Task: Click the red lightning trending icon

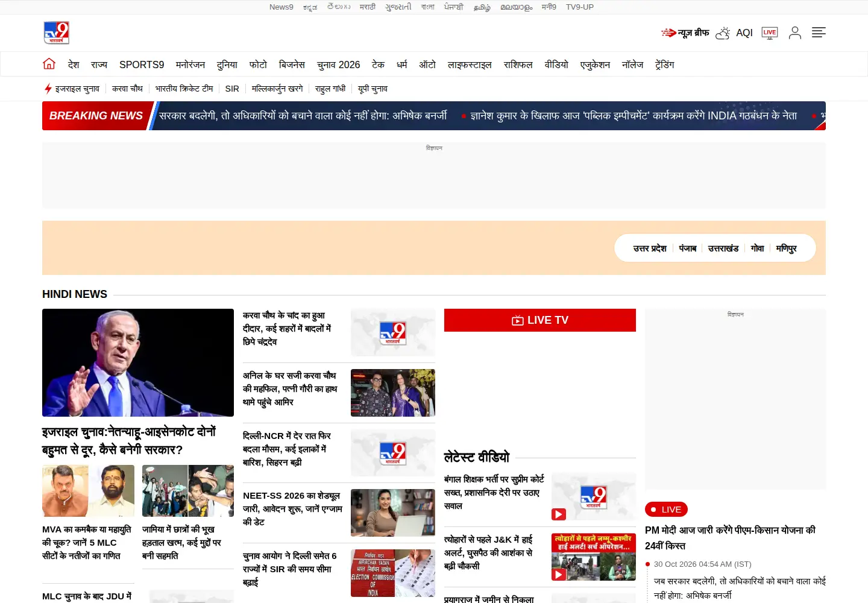Action: tap(48, 89)
